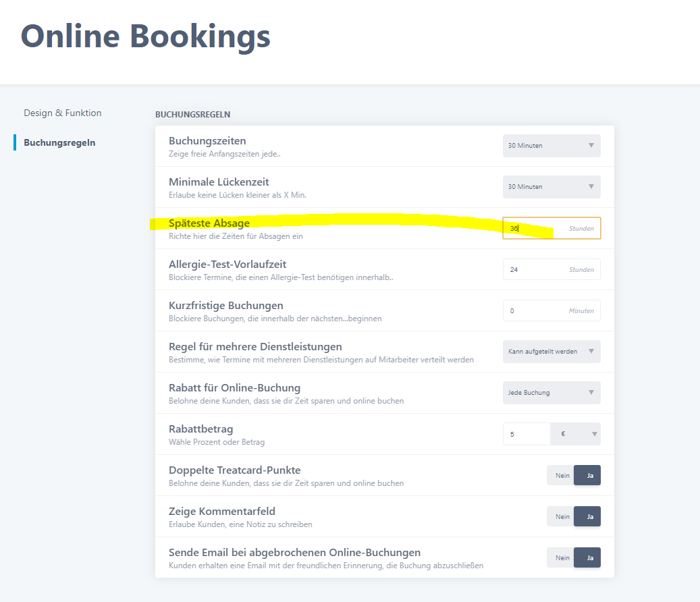Switch Zeige Kommentarfeld to Ja
The width and height of the screenshot is (700, 602).
click(x=587, y=516)
